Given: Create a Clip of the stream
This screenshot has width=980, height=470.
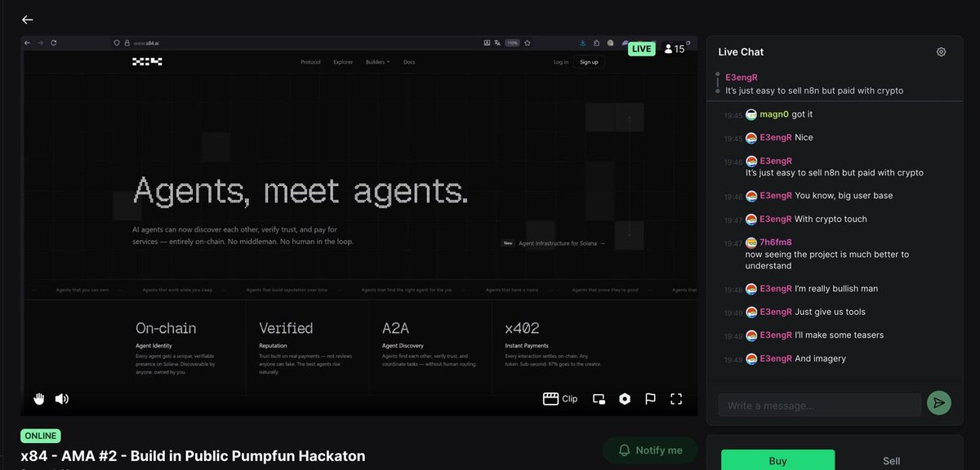Looking at the screenshot, I should point(560,399).
